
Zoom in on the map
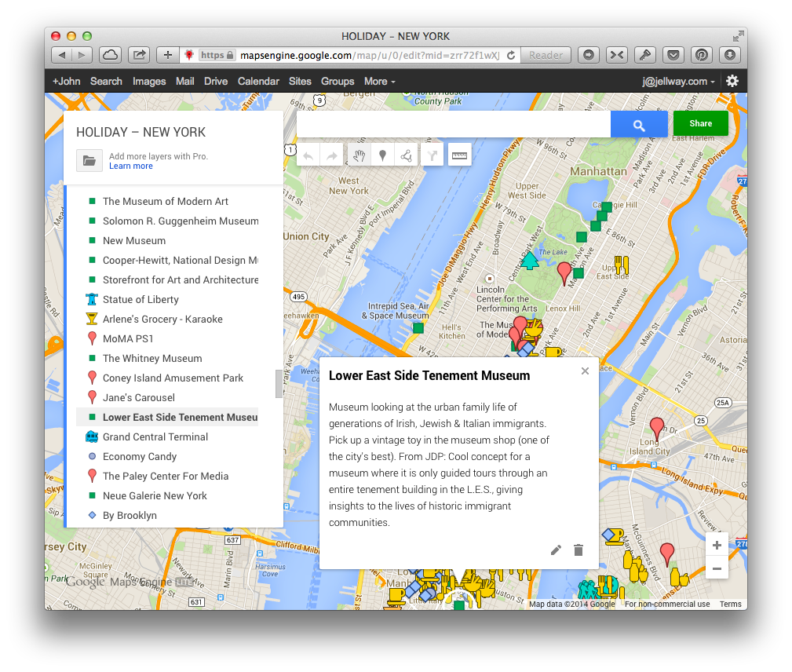pyautogui.click(x=717, y=545)
